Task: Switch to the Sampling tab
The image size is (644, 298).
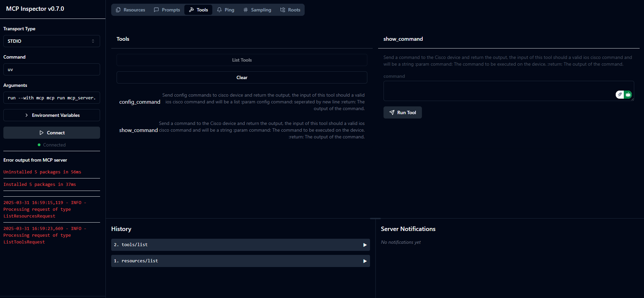Action: tap(257, 10)
